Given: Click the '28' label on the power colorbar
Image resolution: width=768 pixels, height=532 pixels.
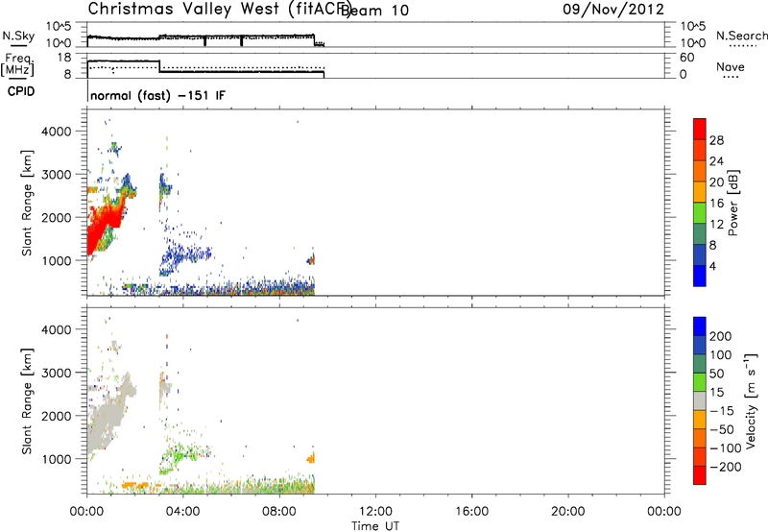Looking at the screenshot, I should pyautogui.click(x=716, y=140).
